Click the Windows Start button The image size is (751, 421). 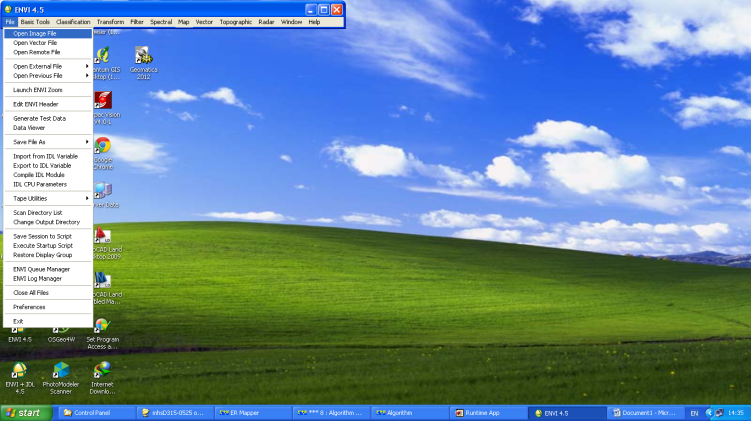[x=26, y=413]
